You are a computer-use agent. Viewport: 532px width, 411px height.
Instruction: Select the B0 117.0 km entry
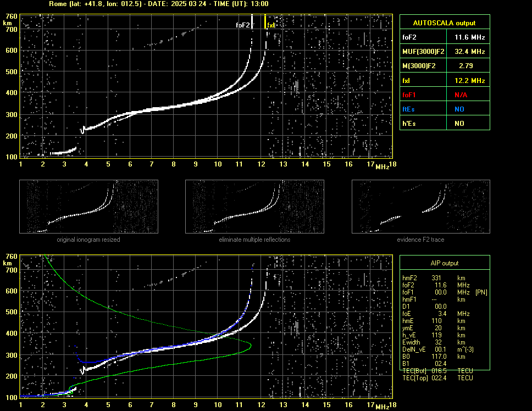[x=434, y=357]
